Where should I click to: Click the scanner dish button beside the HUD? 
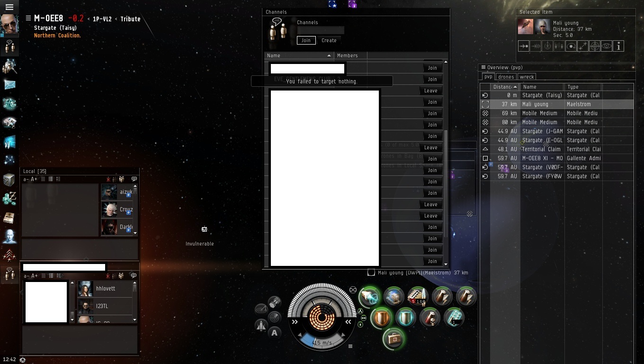pyautogui.click(x=261, y=309)
